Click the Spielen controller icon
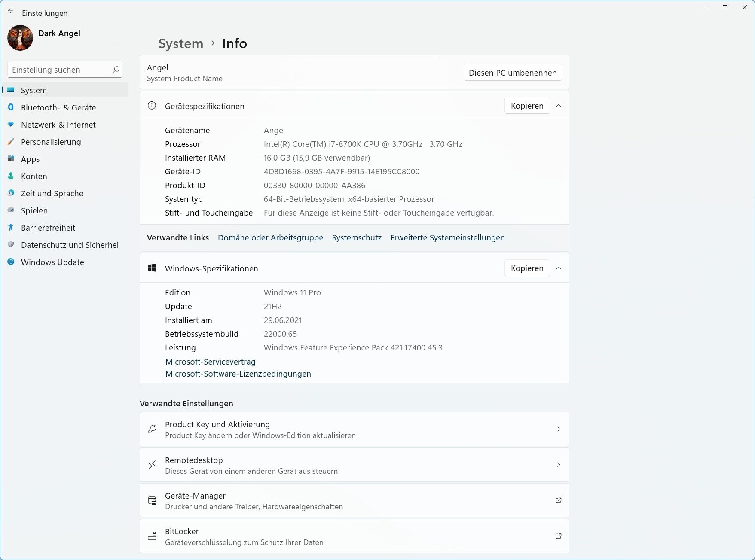The width and height of the screenshot is (755, 560). [x=11, y=210]
